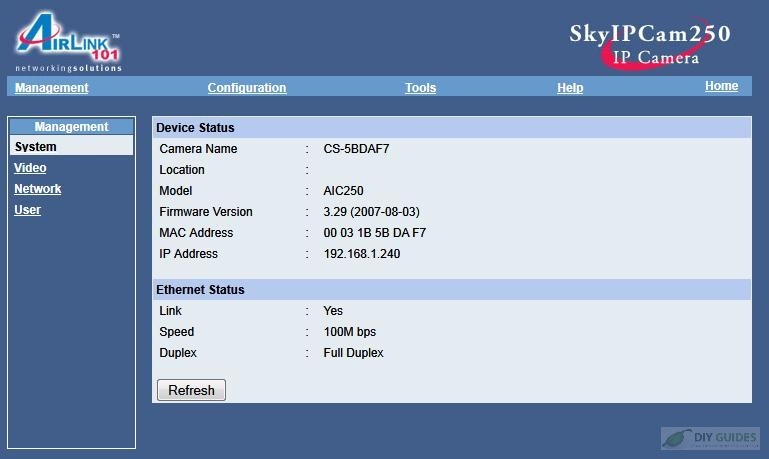Click the SkyIPCam250 IP Camera logo
The height and width of the screenshot is (459, 769).
point(650,45)
